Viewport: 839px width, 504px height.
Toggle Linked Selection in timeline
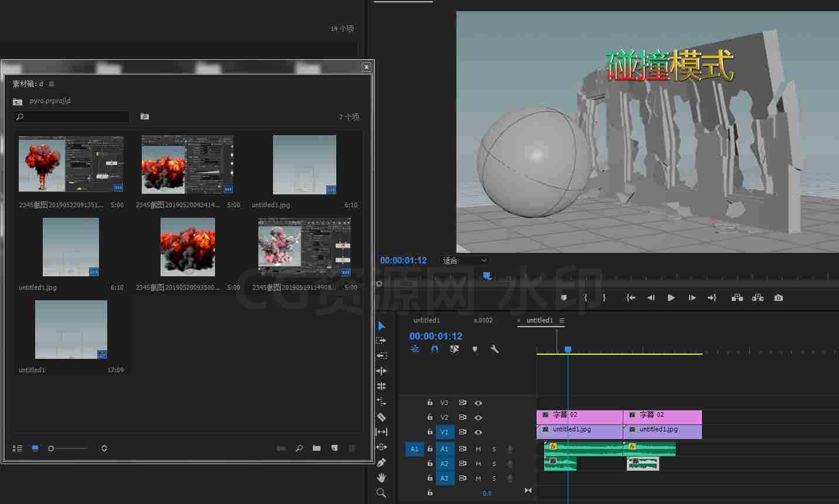454,349
